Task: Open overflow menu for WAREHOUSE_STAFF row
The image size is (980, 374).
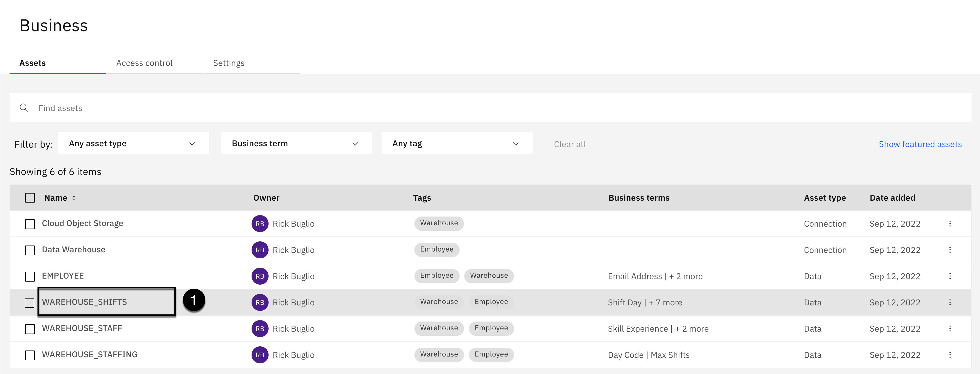Action: [x=950, y=328]
